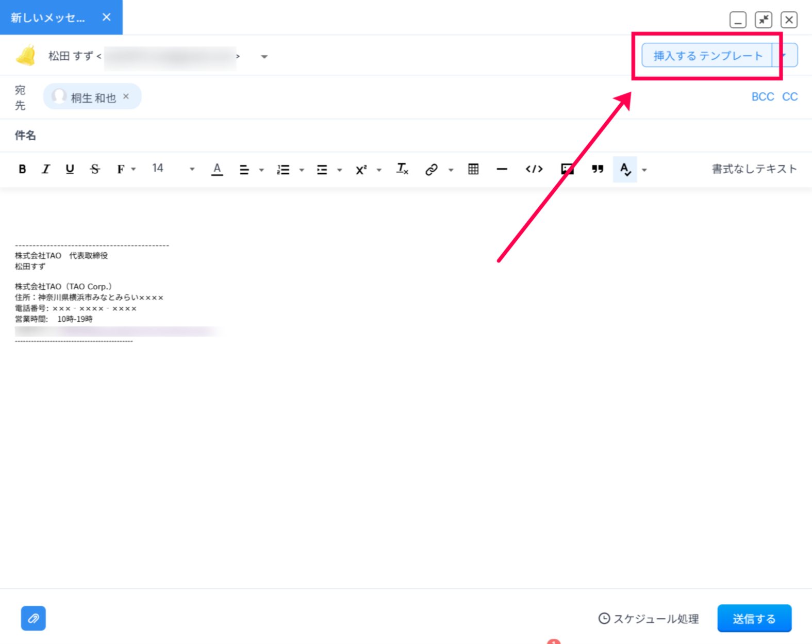
Task: Open the HTML code view
Action: 534,169
